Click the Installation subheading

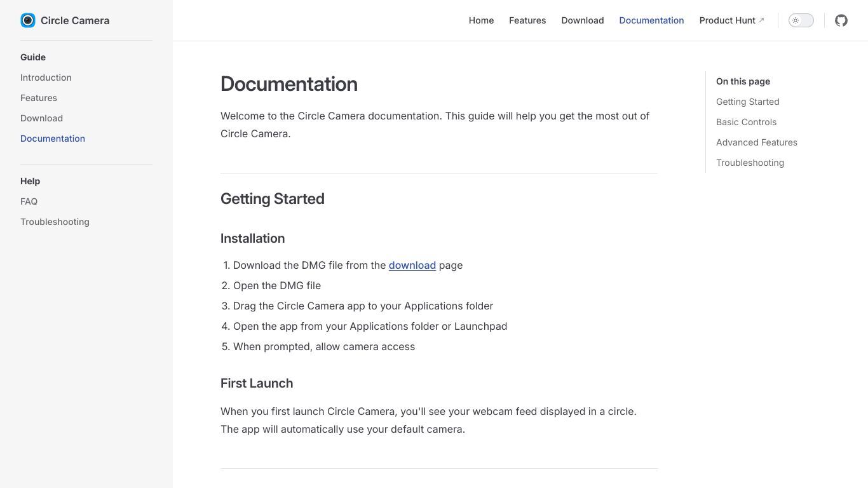pos(252,238)
